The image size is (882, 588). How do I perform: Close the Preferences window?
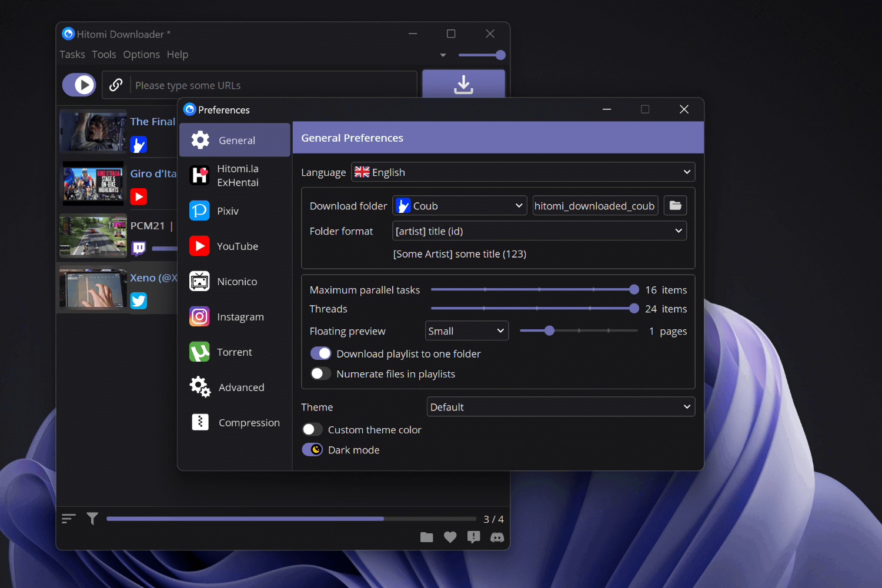[x=684, y=109]
